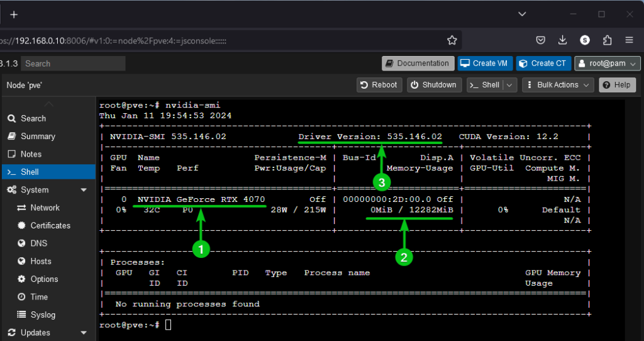The image size is (644, 341).
Task: Bookmark this page with the star icon
Action: click(452, 40)
